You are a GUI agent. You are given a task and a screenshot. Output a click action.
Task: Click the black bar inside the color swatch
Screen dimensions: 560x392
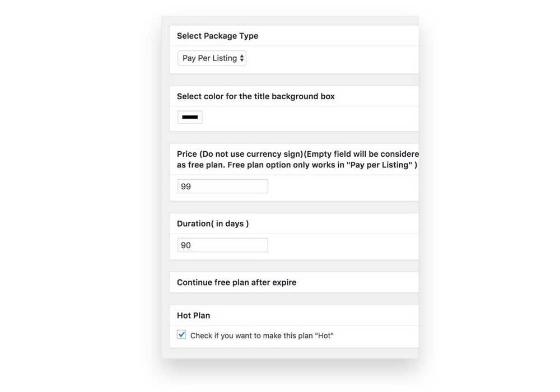190,117
